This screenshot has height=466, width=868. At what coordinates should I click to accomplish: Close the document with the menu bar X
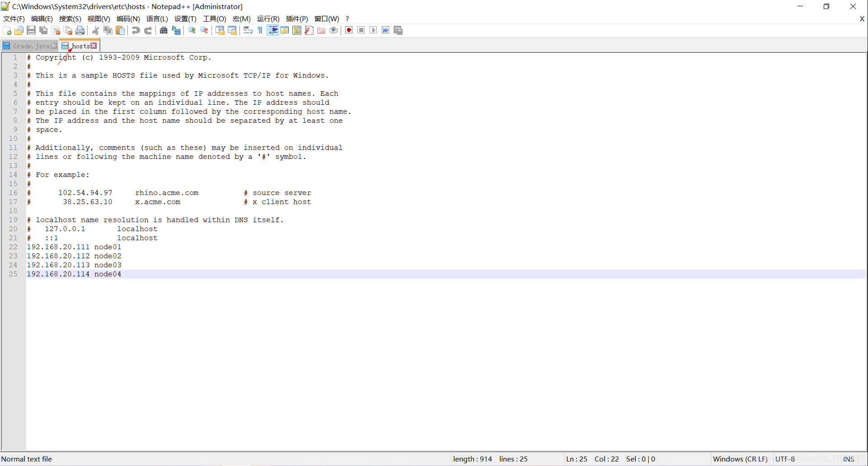coord(862,19)
